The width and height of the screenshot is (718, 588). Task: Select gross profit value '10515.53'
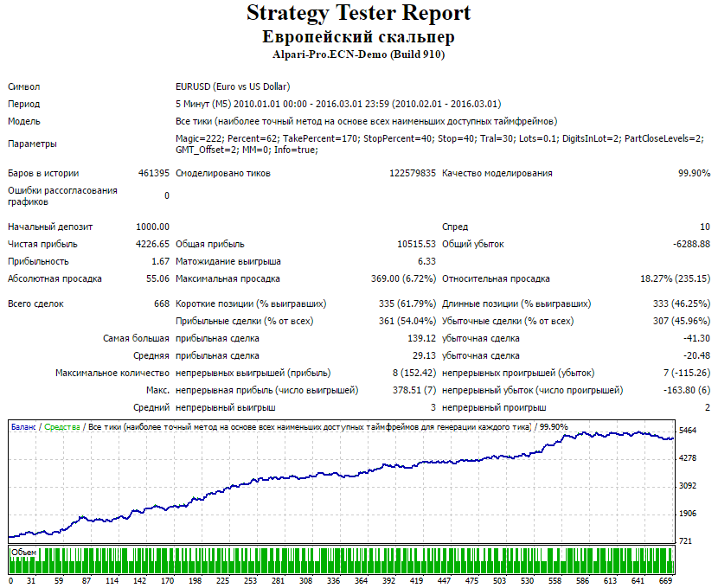pos(416,244)
